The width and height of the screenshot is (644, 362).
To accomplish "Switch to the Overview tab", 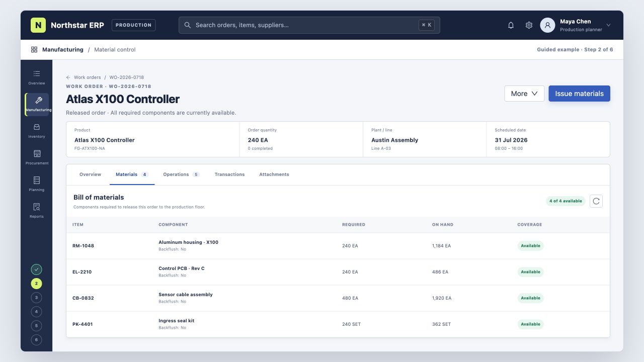I will point(90,174).
